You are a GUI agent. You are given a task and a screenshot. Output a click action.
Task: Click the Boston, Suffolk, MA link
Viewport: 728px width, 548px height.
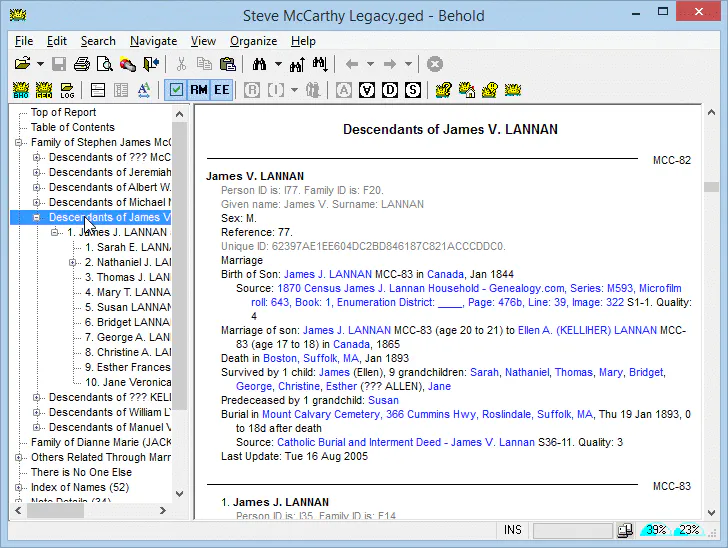(311, 359)
